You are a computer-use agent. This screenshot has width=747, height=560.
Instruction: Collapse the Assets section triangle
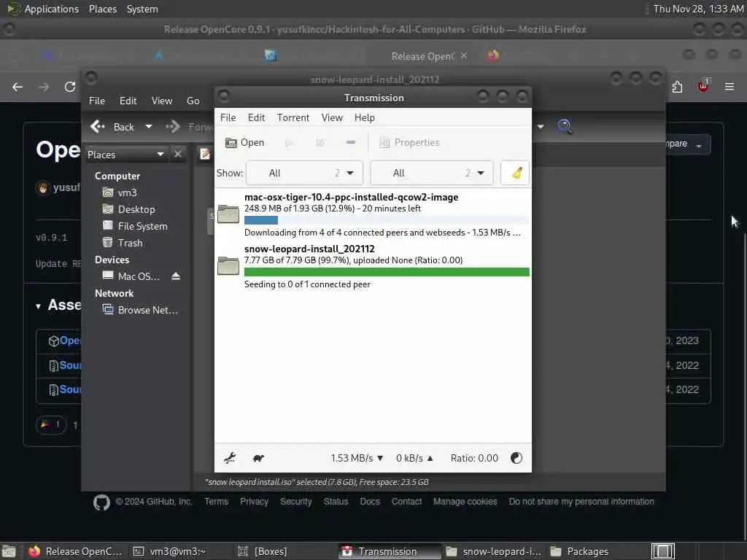coord(38,306)
